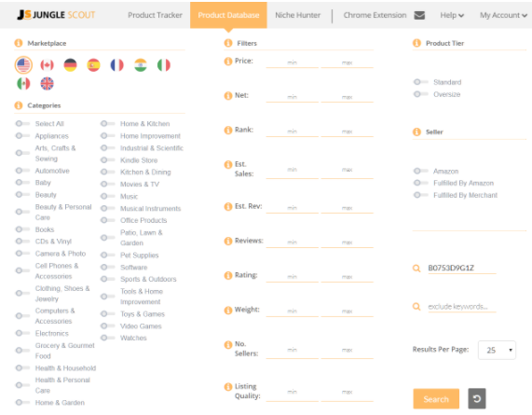Click the mail envelope icon
Image resolution: width=532 pixels, height=415 pixels.
(x=419, y=15)
